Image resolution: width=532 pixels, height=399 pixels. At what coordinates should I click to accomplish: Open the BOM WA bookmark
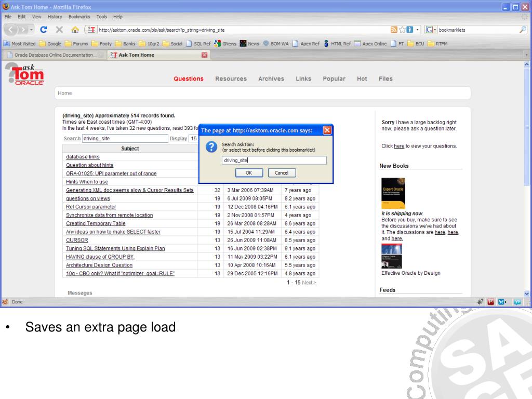pyautogui.click(x=276, y=44)
